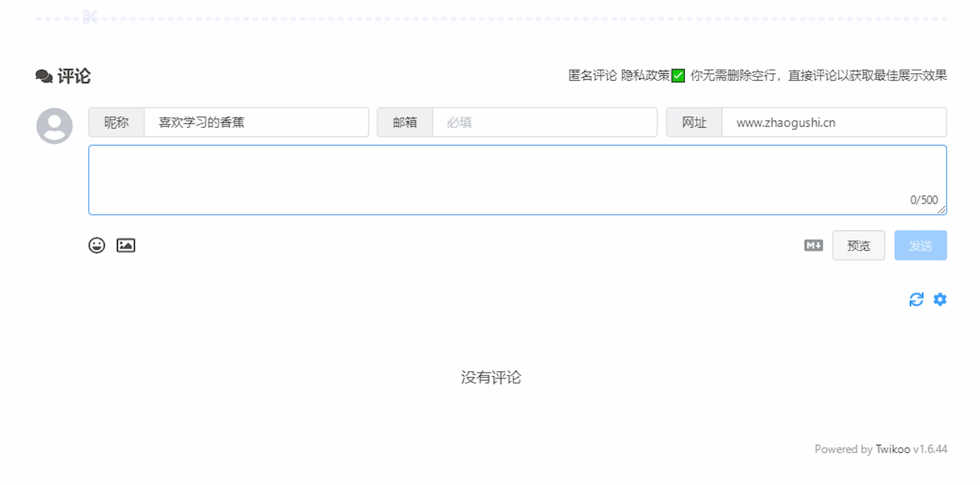
Task: Open Twikoo admin settings gear icon
Action: coord(940,299)
